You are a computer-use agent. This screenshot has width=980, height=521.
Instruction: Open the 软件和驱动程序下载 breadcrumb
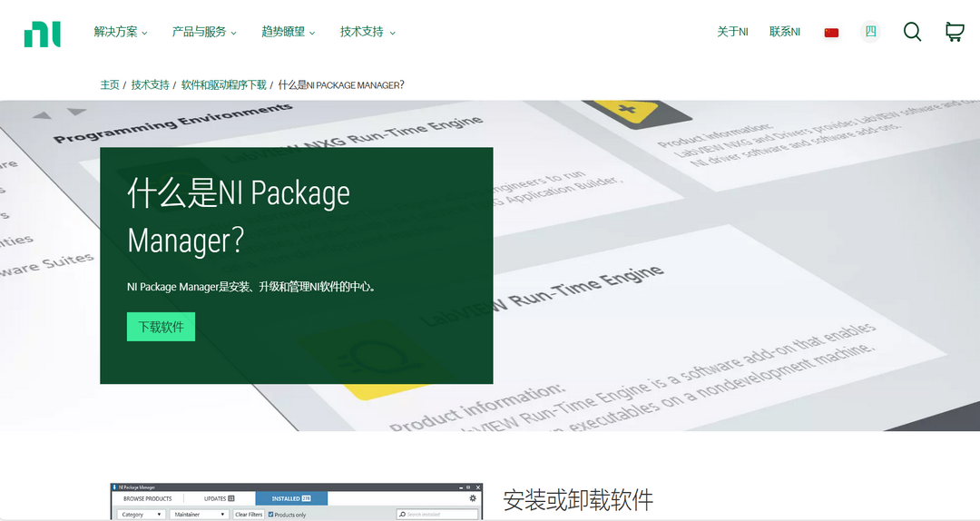[223, 84]
